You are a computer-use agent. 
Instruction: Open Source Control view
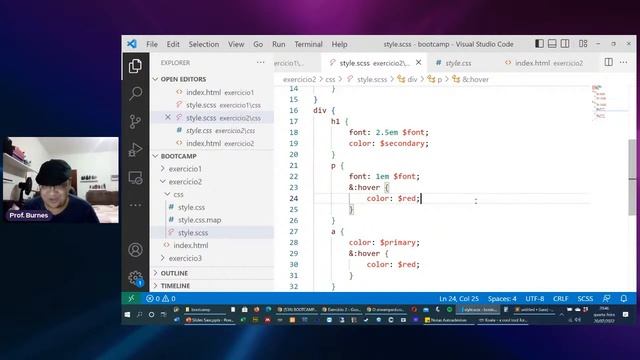pos(135,122)
